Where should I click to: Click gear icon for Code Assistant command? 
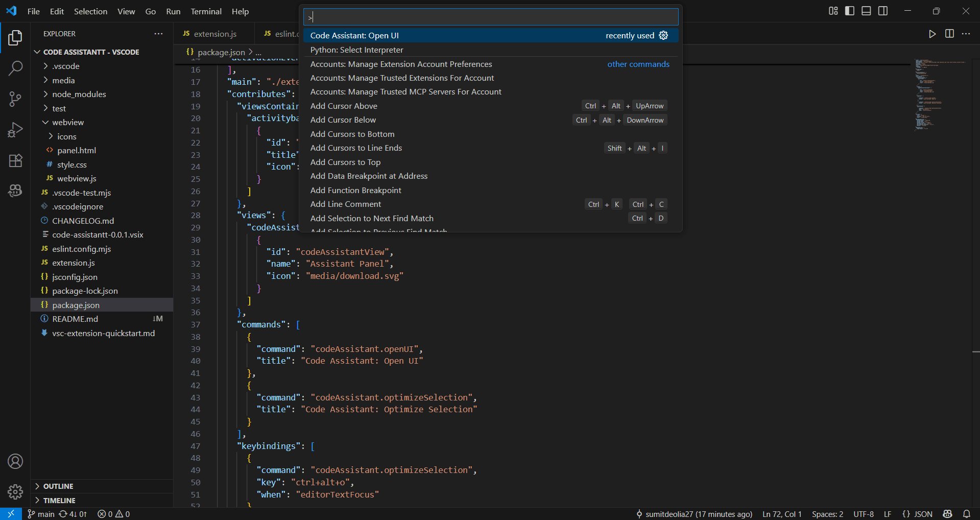coord(663,35)
